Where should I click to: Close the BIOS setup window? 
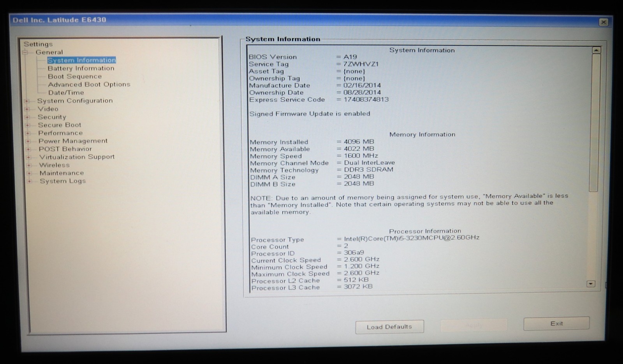[x=604, y=22]
